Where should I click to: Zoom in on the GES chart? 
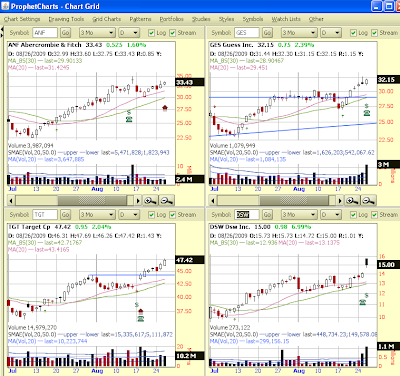click(352, 201)
